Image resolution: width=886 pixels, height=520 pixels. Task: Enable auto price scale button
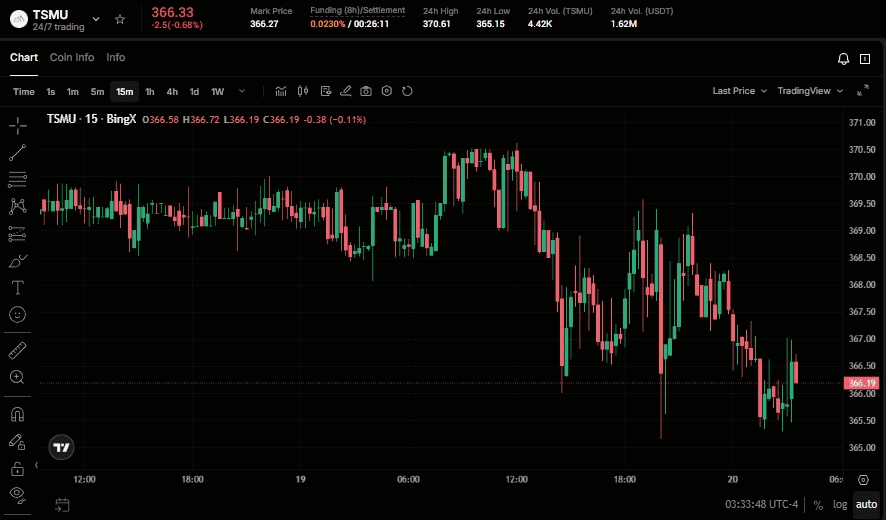pos(866,505)
